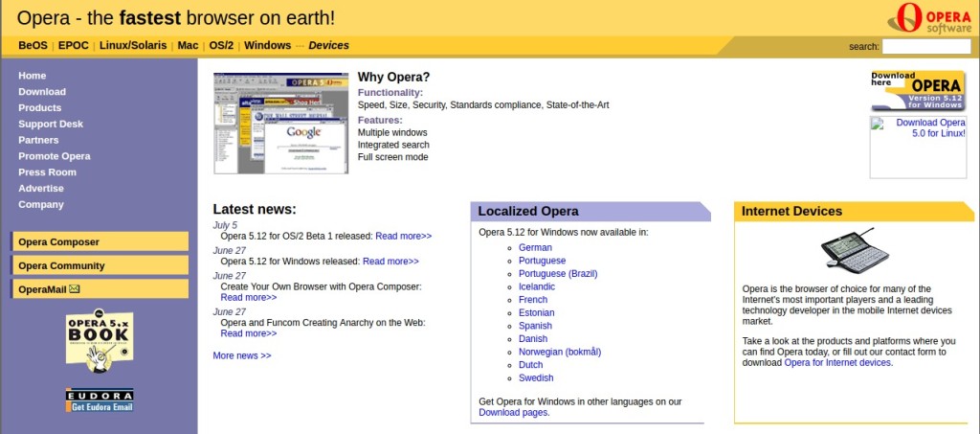980x434 pixels.
Task: Click the Download Opera 5.12 for Windows banner
Action: pyautogui.click(x=918, y=91)
